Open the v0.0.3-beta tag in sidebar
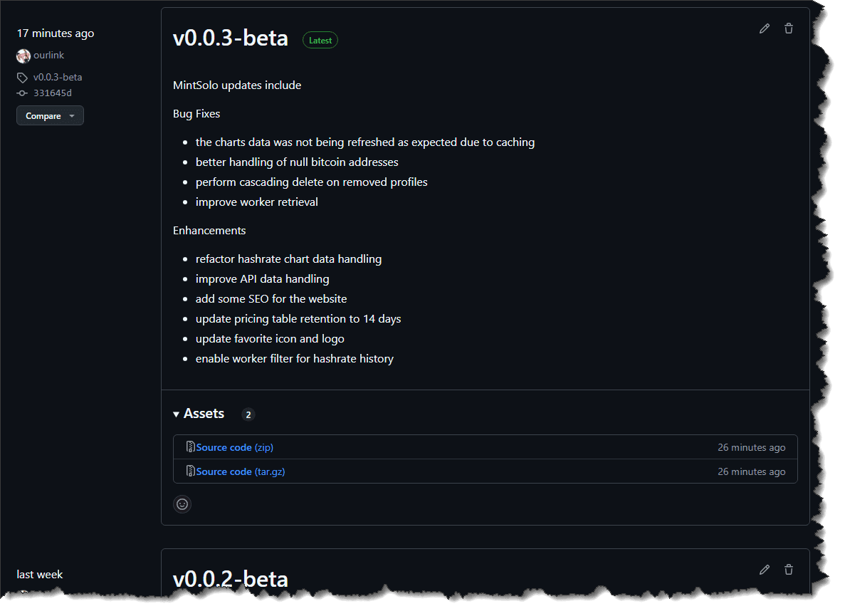Image resolution: width=845 pixels, height=616 pixels. [57, 78]
